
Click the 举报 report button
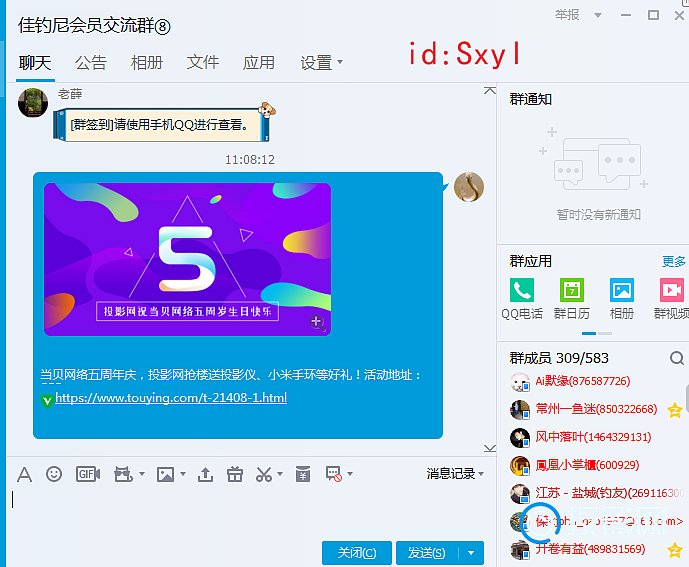[x=567, y=15]
